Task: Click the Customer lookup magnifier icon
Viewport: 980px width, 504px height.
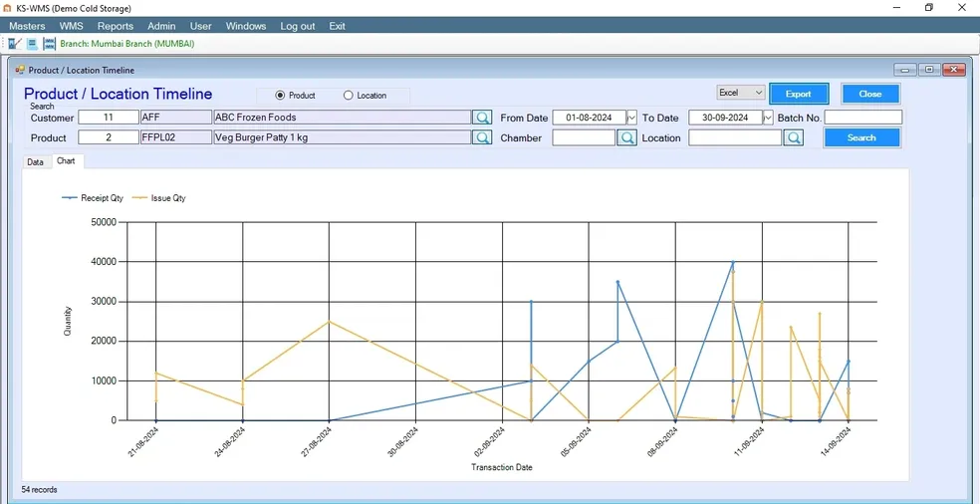Action: [x=482, y=118]
